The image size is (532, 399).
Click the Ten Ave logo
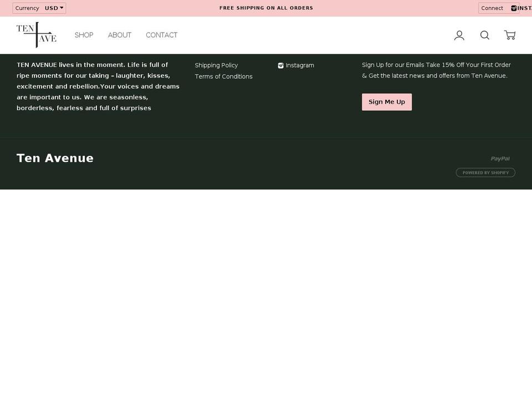tap(37, 35)
